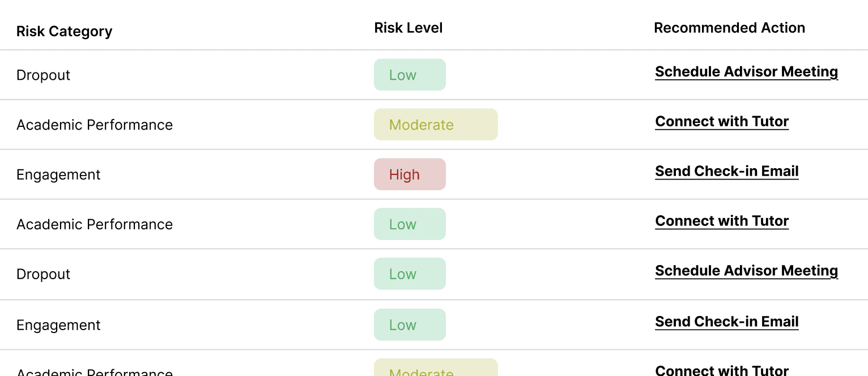Viewport: 868px width, 376px height.
Task: Select Engagement cell in the High risk row
Action: pos(58,175)
